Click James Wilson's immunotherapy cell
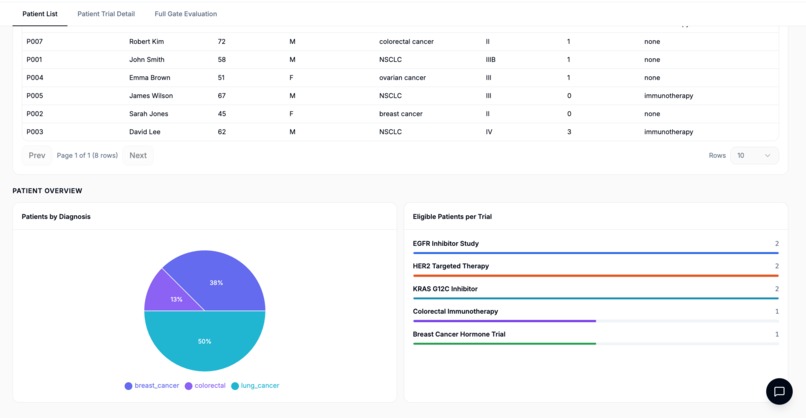806x418 pixels. (669, 96)
